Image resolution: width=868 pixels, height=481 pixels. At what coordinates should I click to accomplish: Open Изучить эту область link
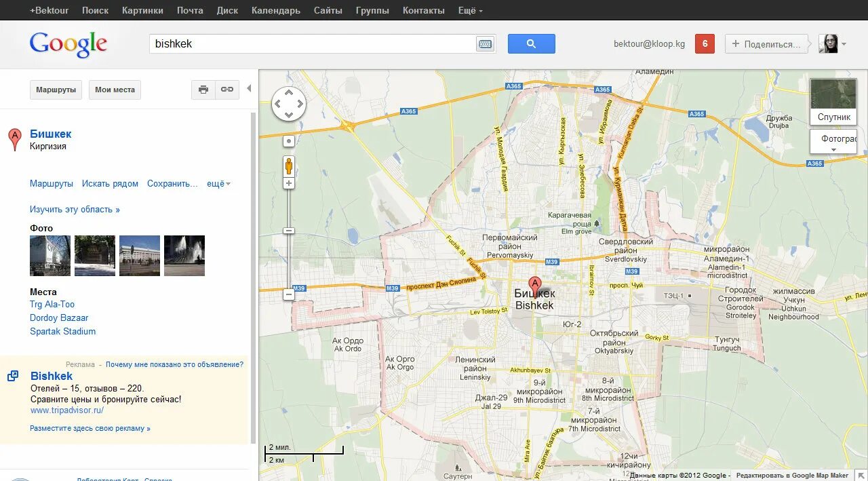75,210
